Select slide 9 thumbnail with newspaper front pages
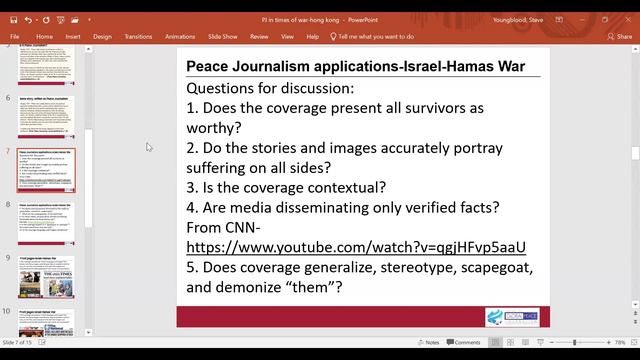 coord(46,277)
